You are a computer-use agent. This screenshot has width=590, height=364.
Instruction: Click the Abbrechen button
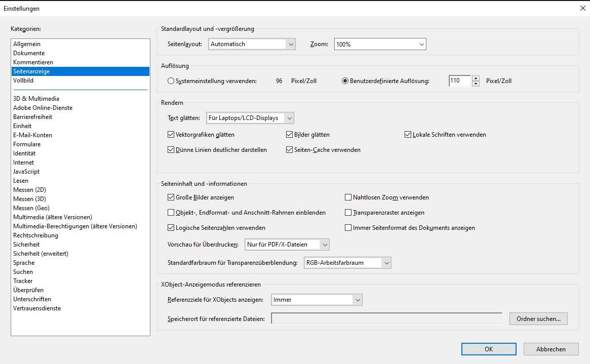click(551, 349)
